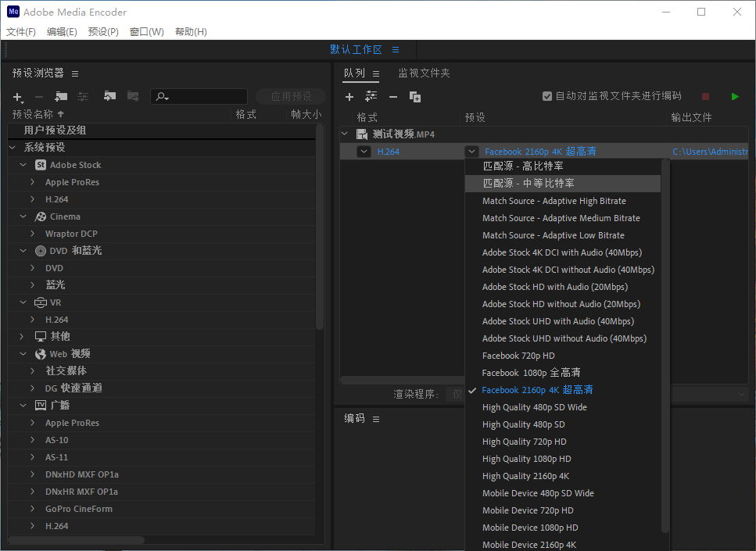This screenshot has width=756, height=551.
Task: Open the preset dropdown arrow beside Facebook 2160p
Action: click(471, 152)
